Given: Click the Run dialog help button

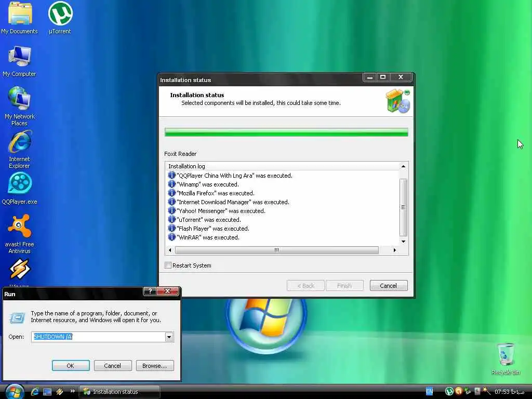Looking at the screenshot, I should [150, 291].
